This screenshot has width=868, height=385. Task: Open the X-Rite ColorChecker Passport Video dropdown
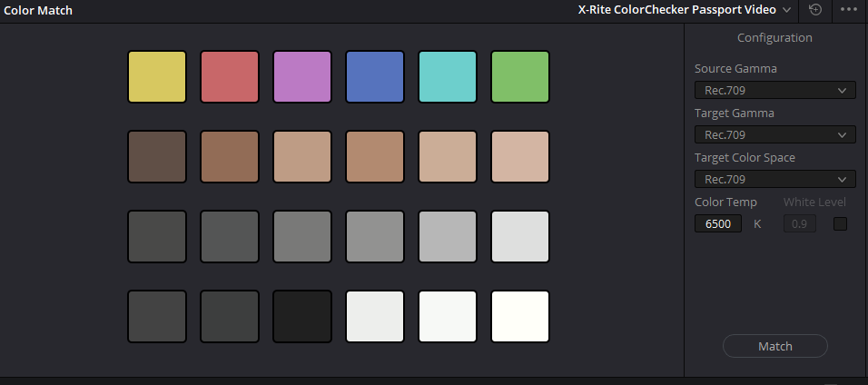(x=685, y=10)
